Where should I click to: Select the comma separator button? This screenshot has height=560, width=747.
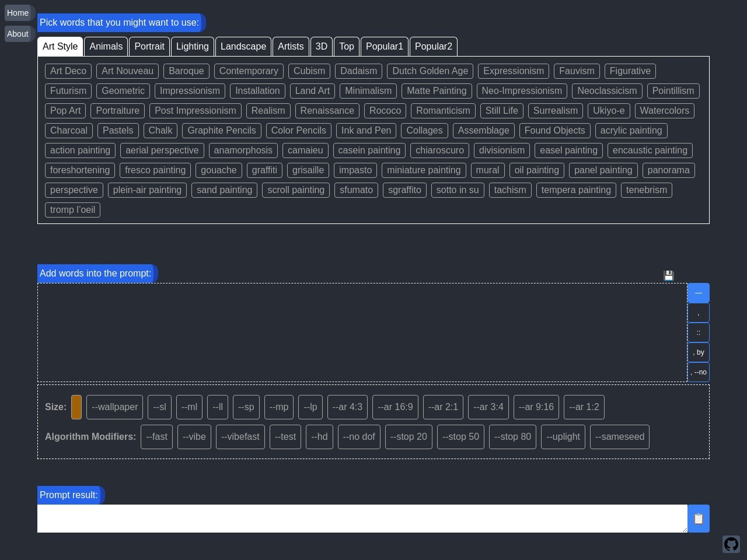point(699,313)
